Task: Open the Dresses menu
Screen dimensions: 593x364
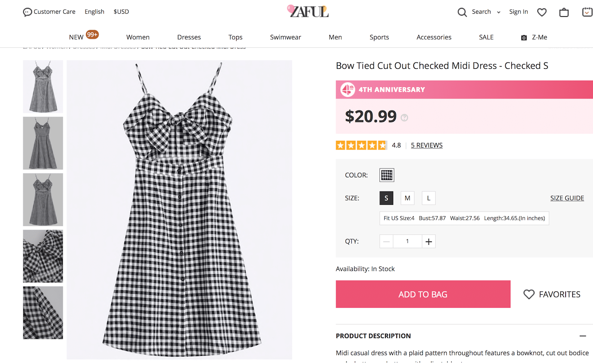Action: point(189,37)
